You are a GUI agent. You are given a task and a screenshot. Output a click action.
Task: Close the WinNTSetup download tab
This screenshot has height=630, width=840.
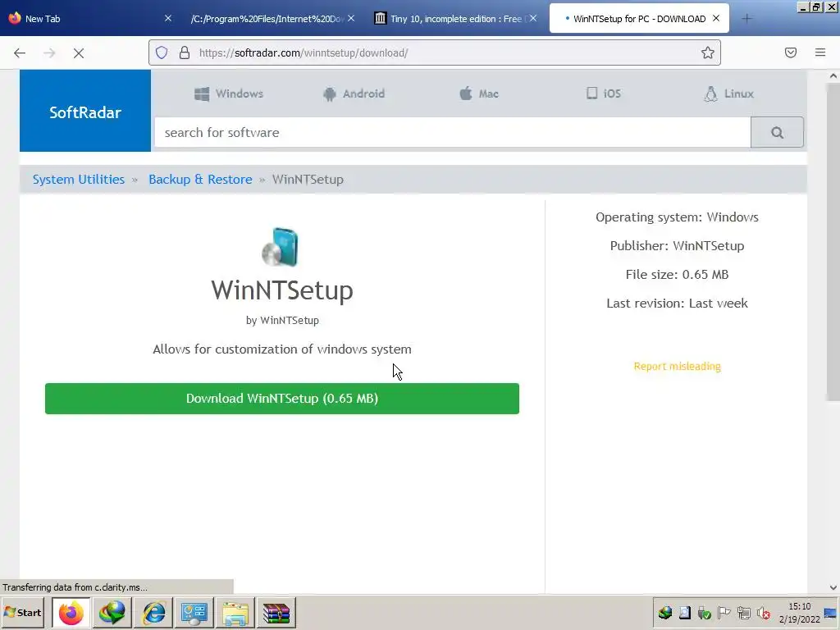(715, 19)
